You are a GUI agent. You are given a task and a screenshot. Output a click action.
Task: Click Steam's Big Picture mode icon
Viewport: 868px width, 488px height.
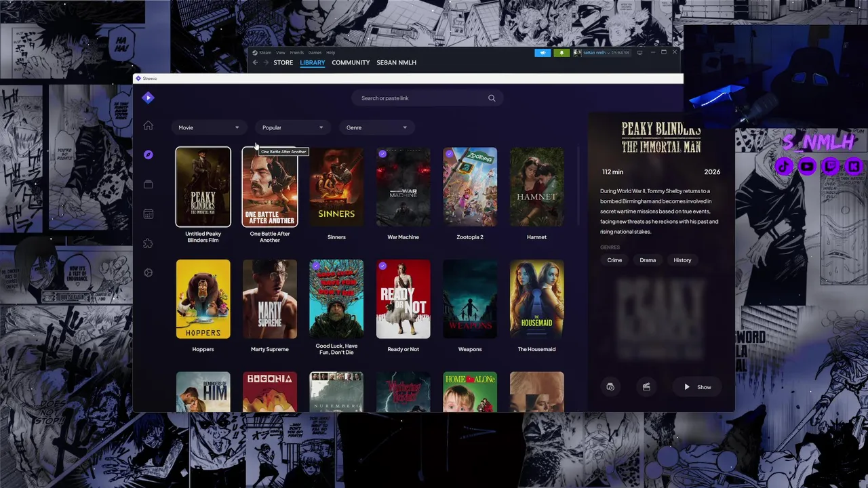pos(639,52)
